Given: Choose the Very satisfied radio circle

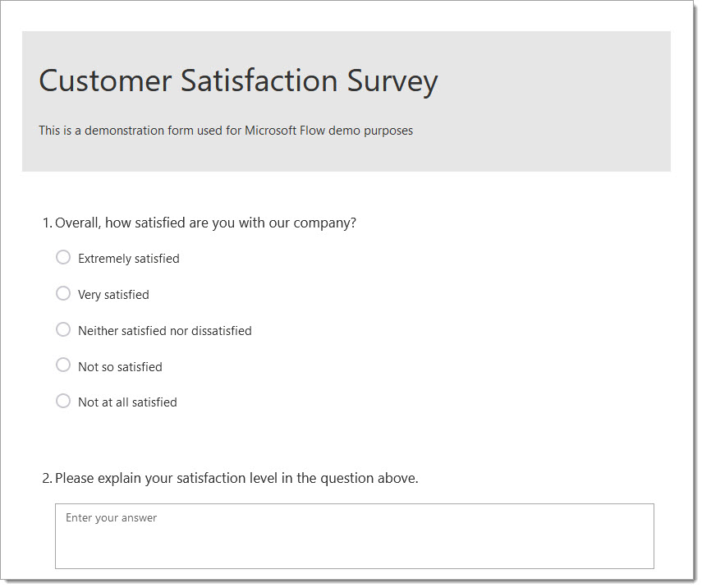Looking at the screenshot, I should [63, 294].
